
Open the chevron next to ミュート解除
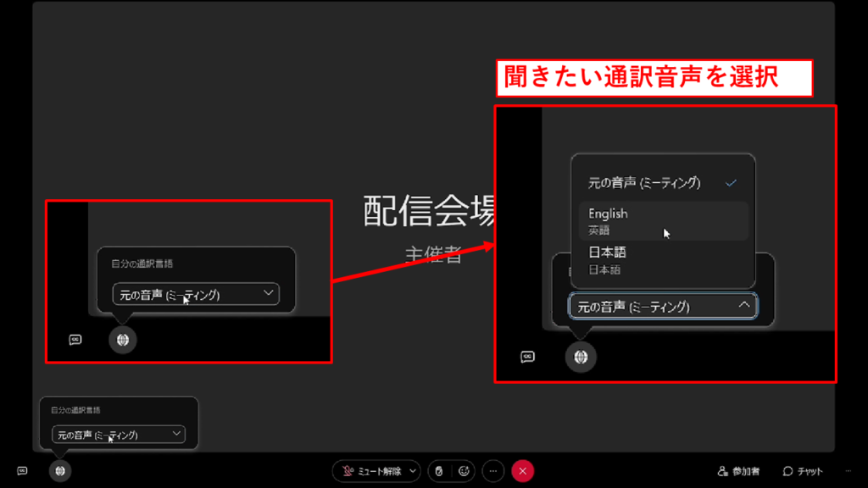(x=413, y=471)
